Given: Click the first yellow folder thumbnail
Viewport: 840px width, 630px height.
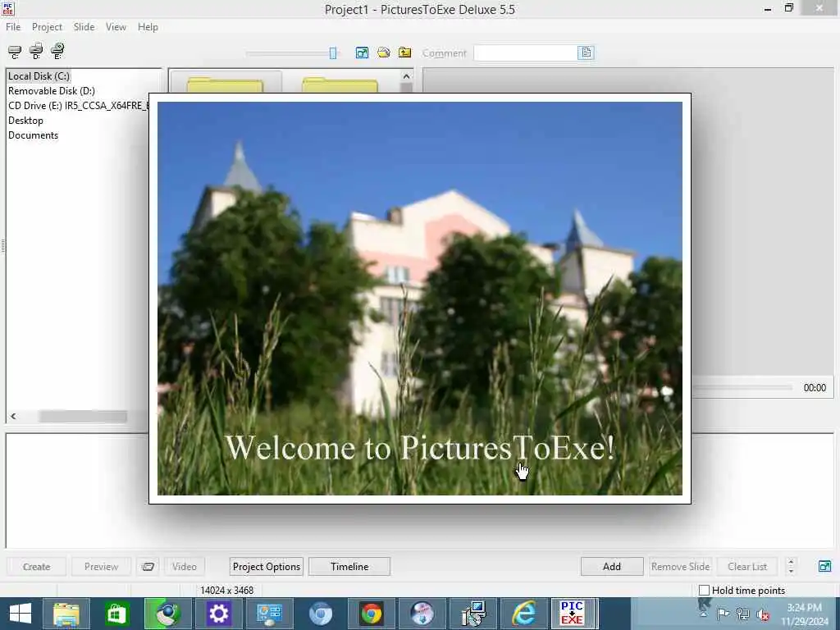Looking at the screenshot, I should 225,85.
